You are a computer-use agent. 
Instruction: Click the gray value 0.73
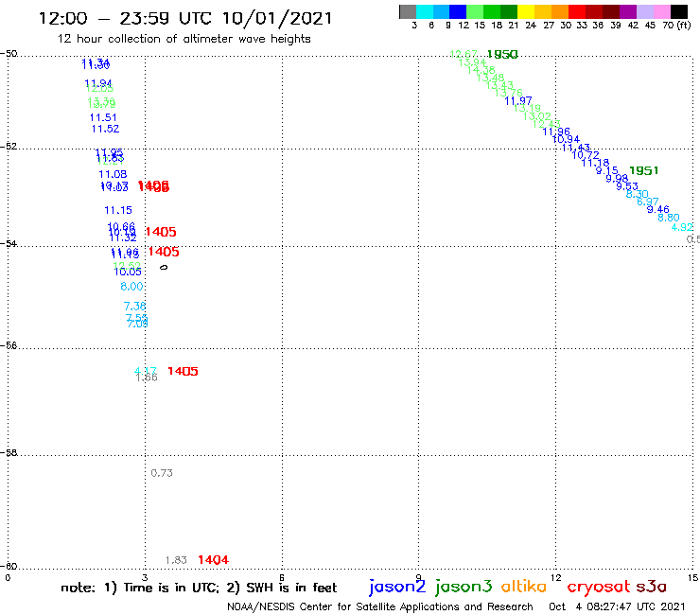(162, 473)
